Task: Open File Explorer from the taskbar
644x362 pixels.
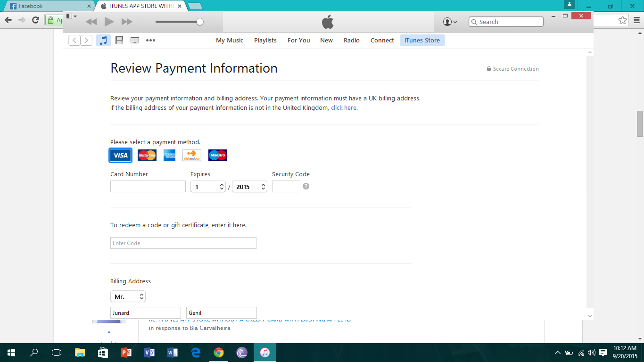Action: [80, 353]
